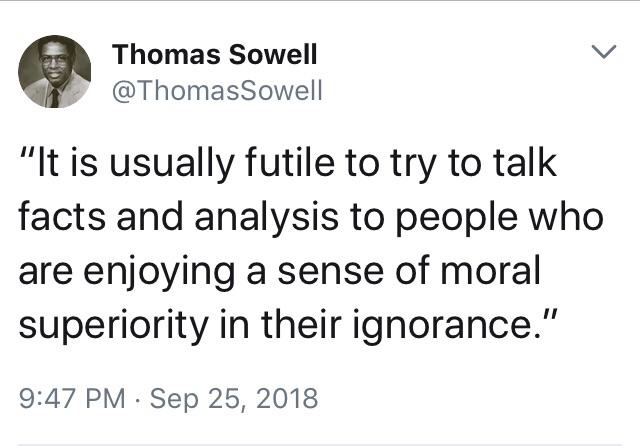Open the tweet options chevron menu
Image resolution: width=640 pixels, height=446 pixels.
601,52
